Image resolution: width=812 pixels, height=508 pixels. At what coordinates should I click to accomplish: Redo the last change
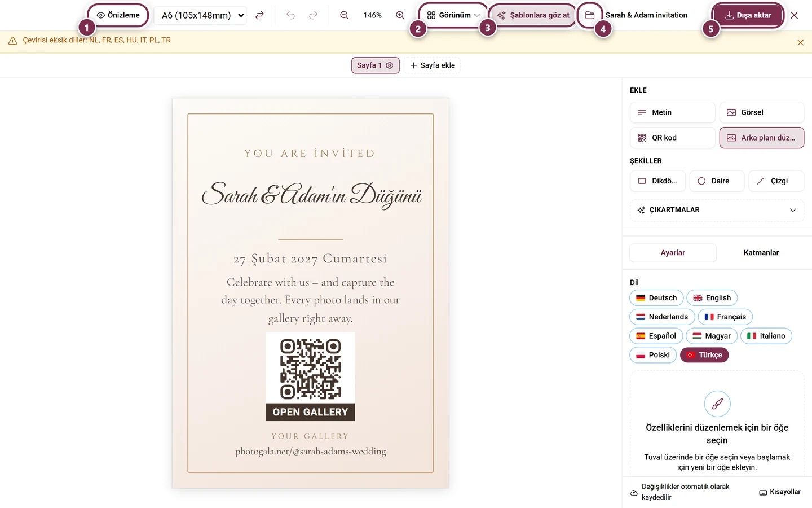click(314, 15)
